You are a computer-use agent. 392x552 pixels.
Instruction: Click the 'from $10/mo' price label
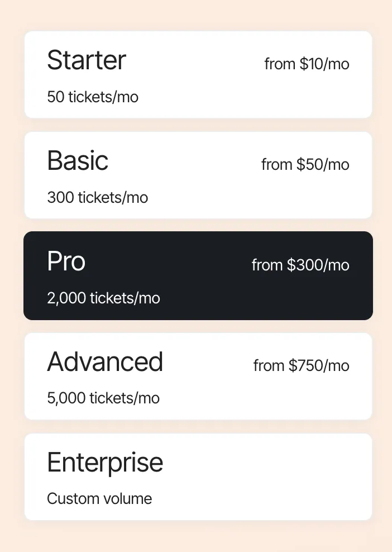coord(307,64)
